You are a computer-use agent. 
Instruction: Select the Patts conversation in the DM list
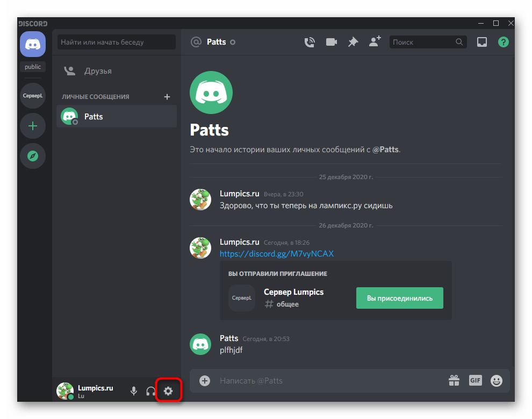[117, 116]
